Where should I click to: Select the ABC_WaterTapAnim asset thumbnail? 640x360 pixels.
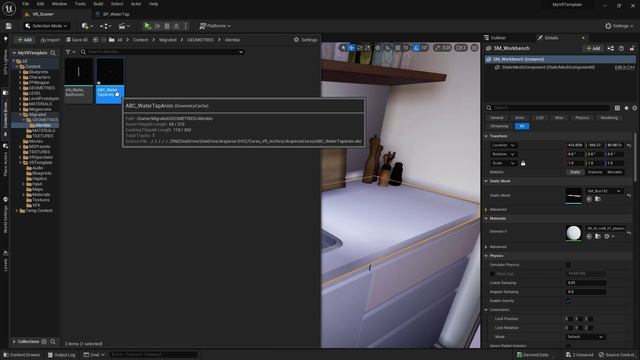(110, 80)
